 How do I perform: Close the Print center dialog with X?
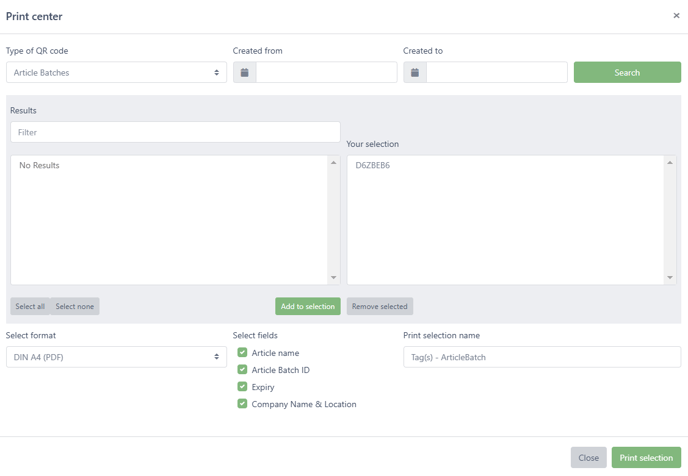676,16
